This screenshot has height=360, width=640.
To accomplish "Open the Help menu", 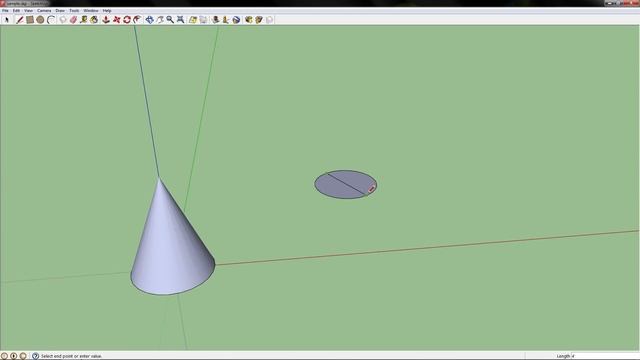I will click(x=107, y=11).
